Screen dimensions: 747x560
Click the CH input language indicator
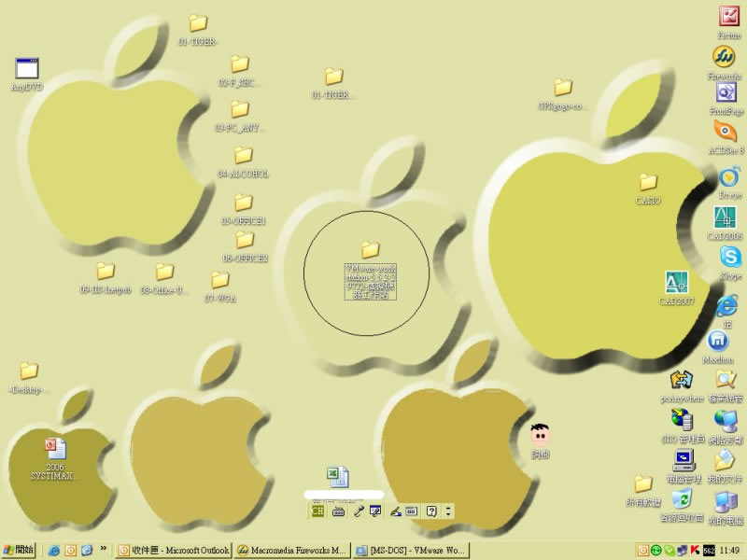click(317, 511)
